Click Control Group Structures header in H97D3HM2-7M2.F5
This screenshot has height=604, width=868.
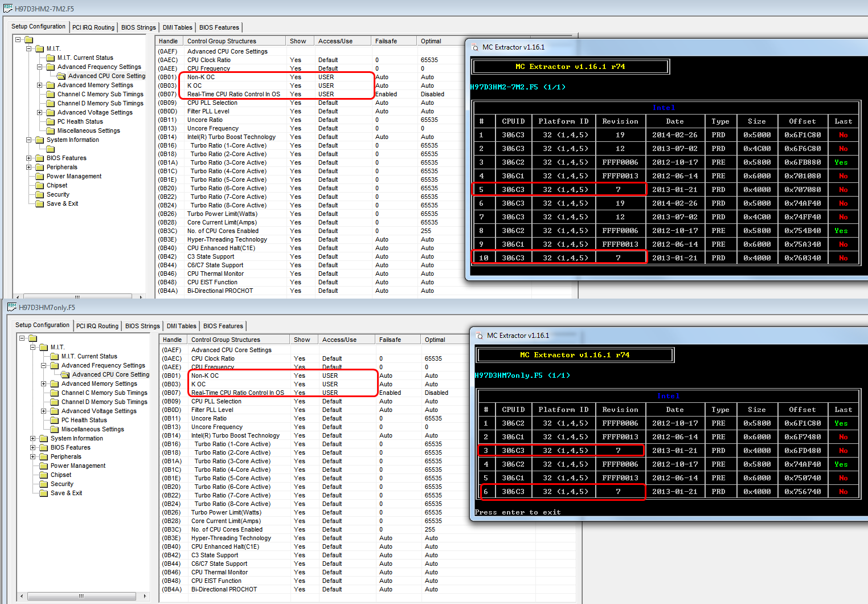[234, 41]
